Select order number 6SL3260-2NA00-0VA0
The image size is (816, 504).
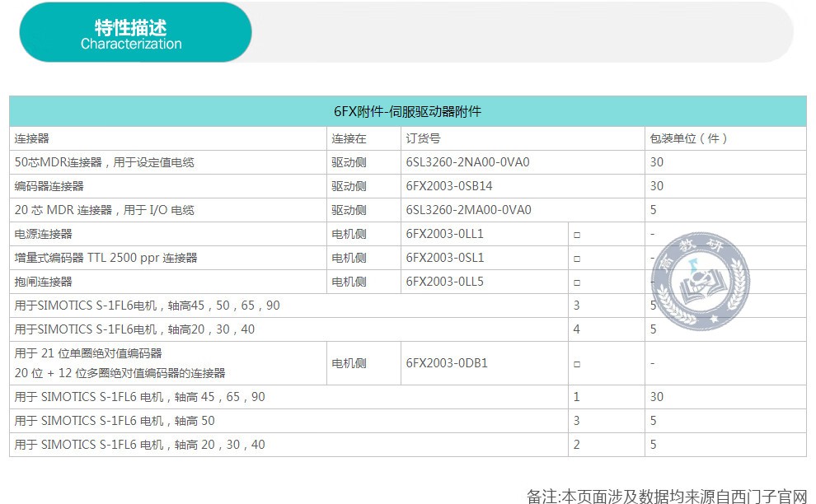pyautogui.click(x=467, y=162)
